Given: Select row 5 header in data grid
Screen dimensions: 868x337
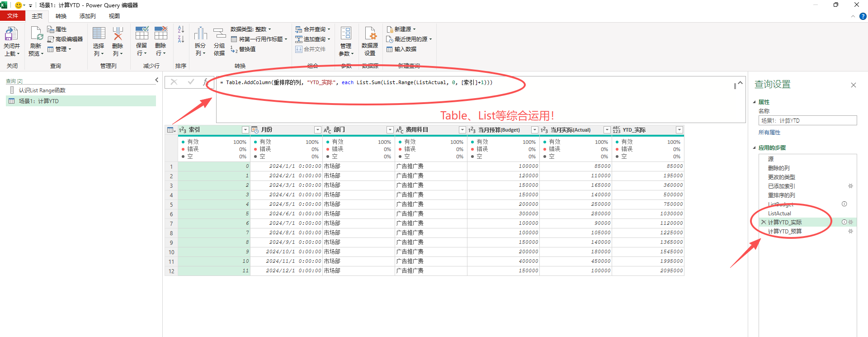Looking at the screenshot, I should click(171, 204).
